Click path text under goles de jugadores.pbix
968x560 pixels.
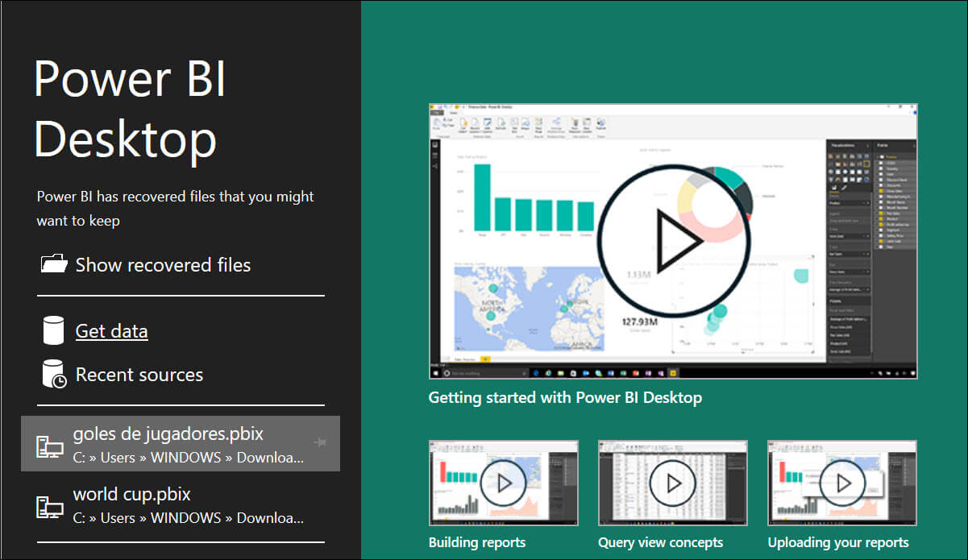pyautogui.click(x=189, y=458)
